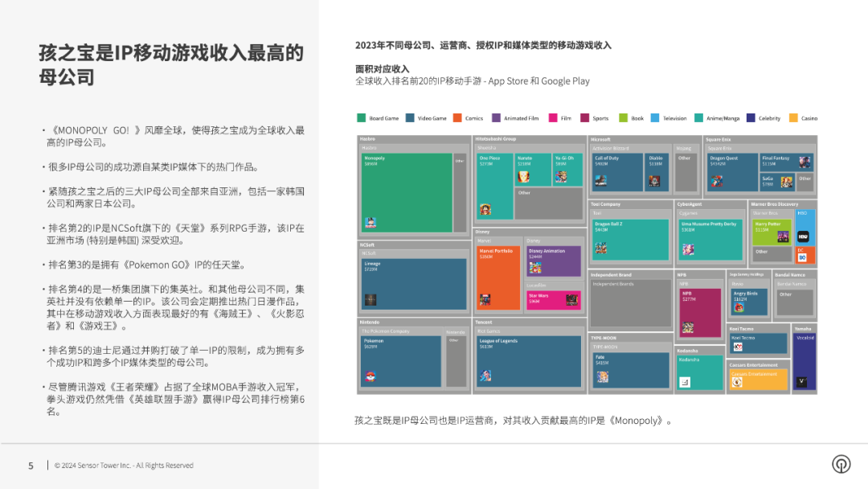This screenshot has height=489, width=868.
Task: Click the green Board Game color swatch
Action: (x=361, y=117)
